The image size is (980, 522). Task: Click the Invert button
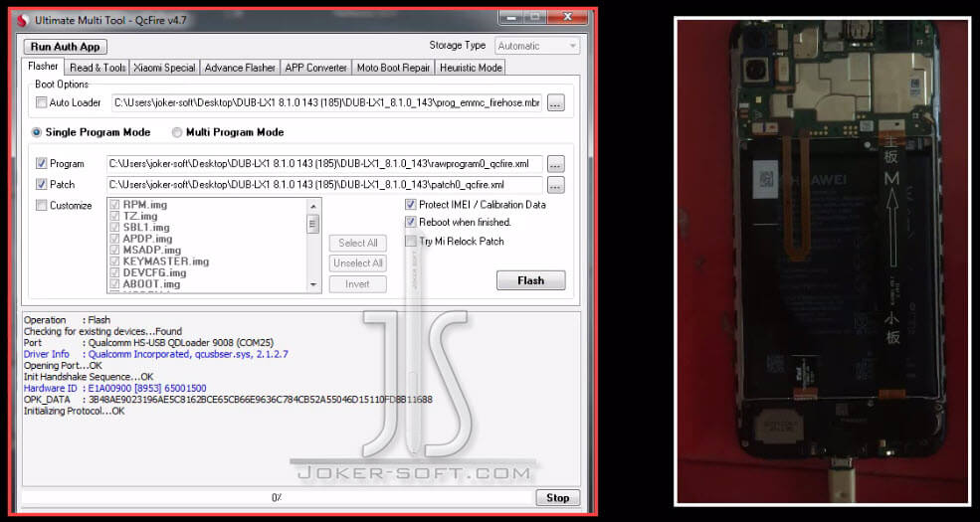[x=357, y=284]
